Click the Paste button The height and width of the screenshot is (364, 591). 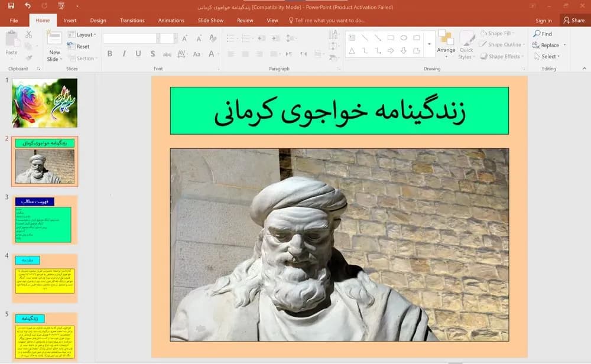pos(12,43)
